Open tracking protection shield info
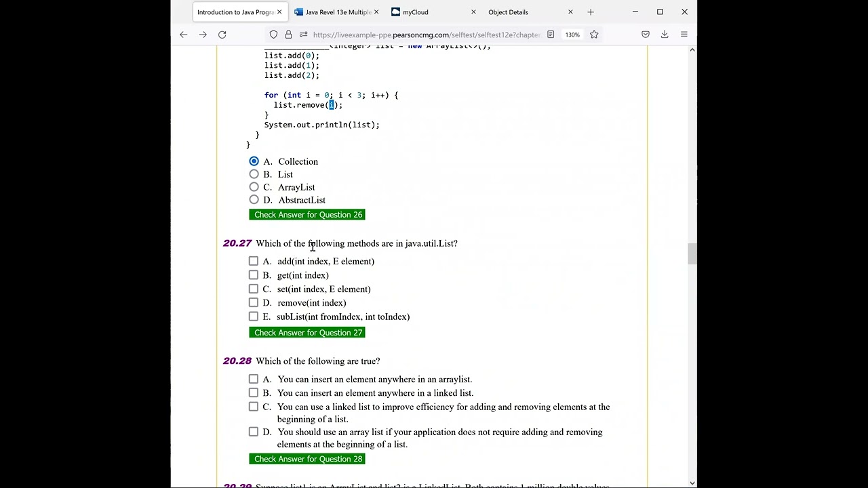This screenshot has width=868, height=488. click(273, 35)
